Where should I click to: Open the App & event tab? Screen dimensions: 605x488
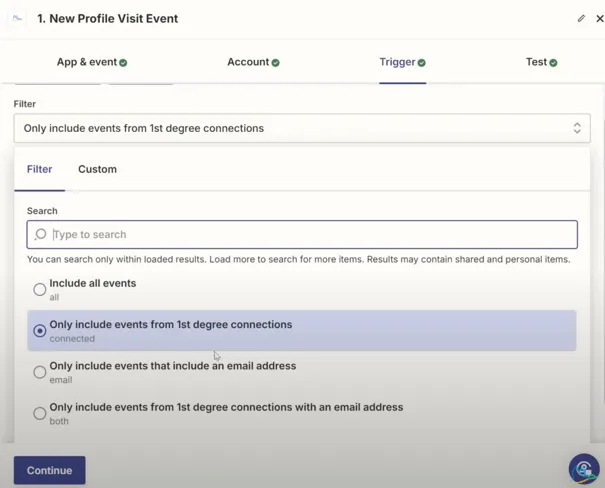(x=92, y=62)
